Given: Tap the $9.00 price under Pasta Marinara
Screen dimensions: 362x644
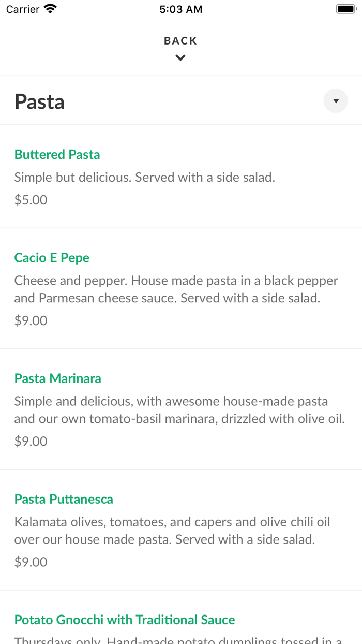Looking at the screenshot, I should [31, 441].
